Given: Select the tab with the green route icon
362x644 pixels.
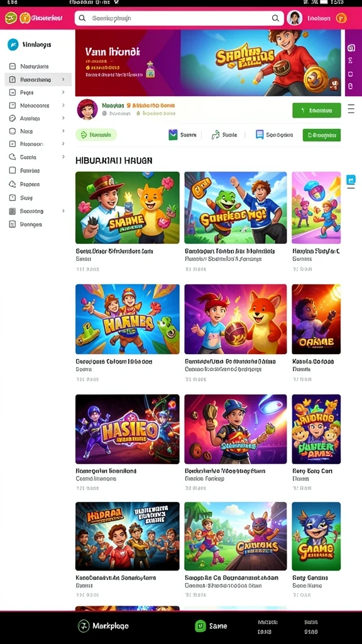Looking at the screenshot, I should (x=224, y=135).
